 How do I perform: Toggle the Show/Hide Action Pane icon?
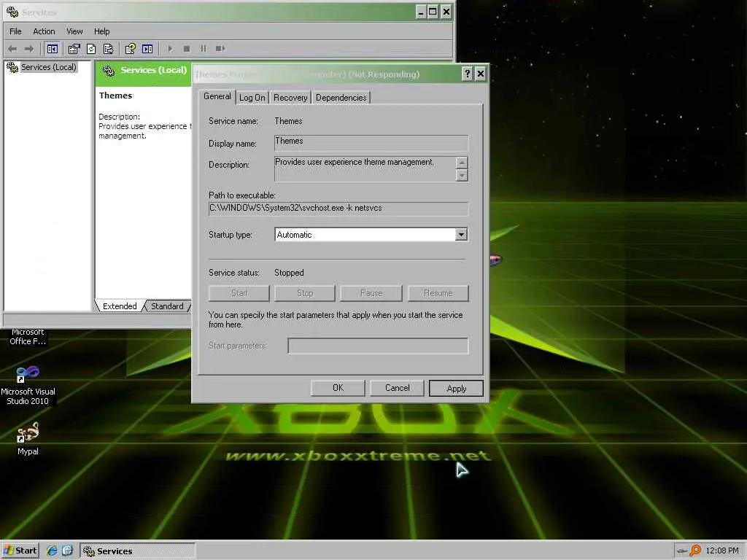point(147,49)
